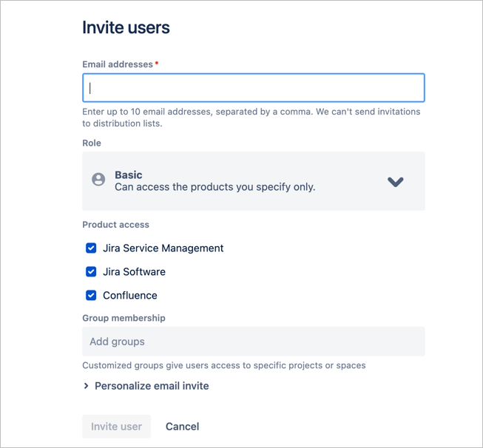Click the Role label text
The image size is (483, 448).
(92, 143)
